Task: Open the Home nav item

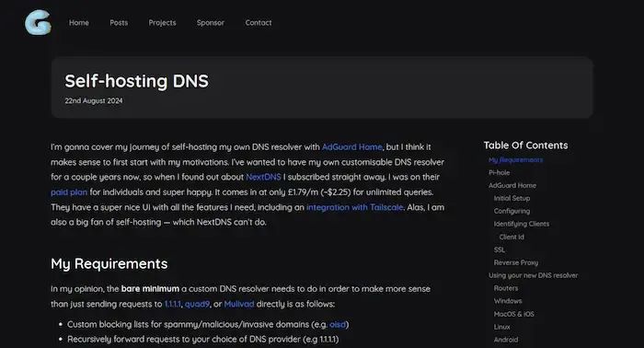Action: tap(79, 23)
